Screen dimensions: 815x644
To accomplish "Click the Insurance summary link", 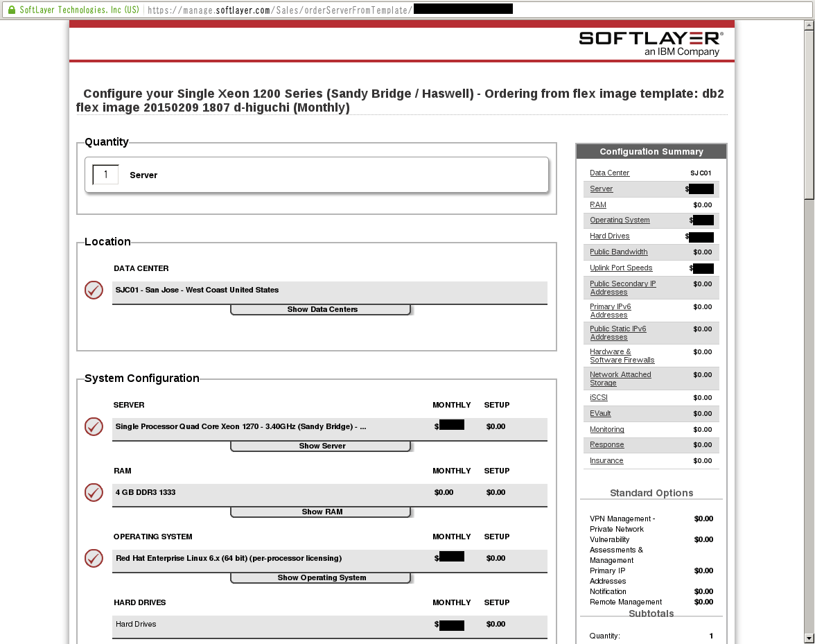I will pyautogui.click(x=606, y=461).
